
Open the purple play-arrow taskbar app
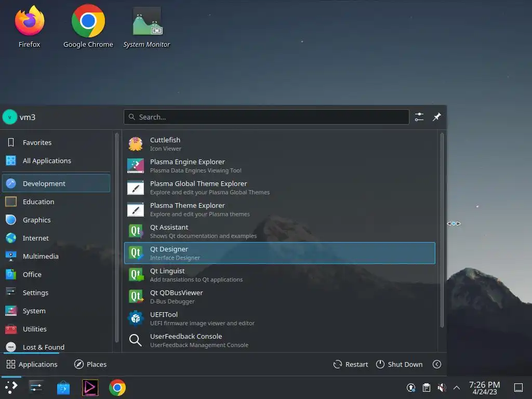[x=90, y=388]
